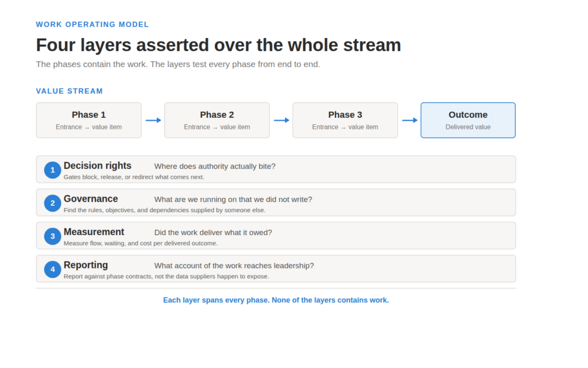This screenshot has width=588, height=368.
Task: Click the WORK OPERATING MODEL label
Action: (92, 24)
